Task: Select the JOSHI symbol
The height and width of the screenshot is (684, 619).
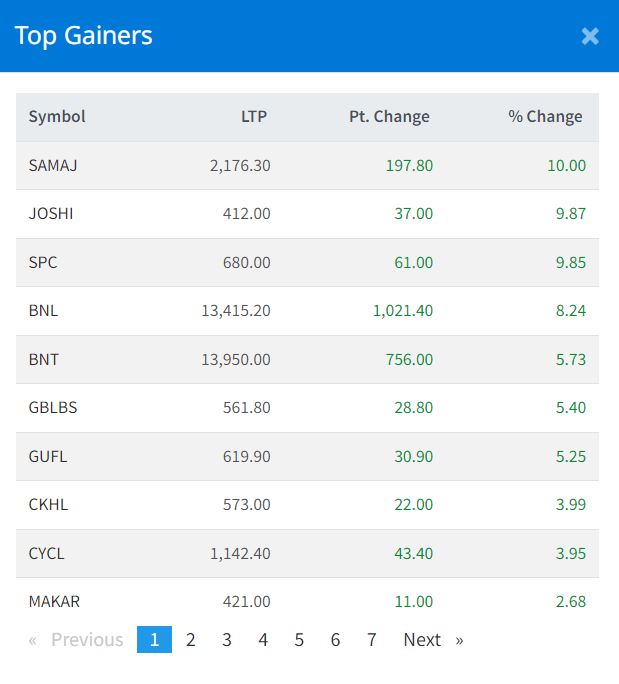Action: click(51, 214)
